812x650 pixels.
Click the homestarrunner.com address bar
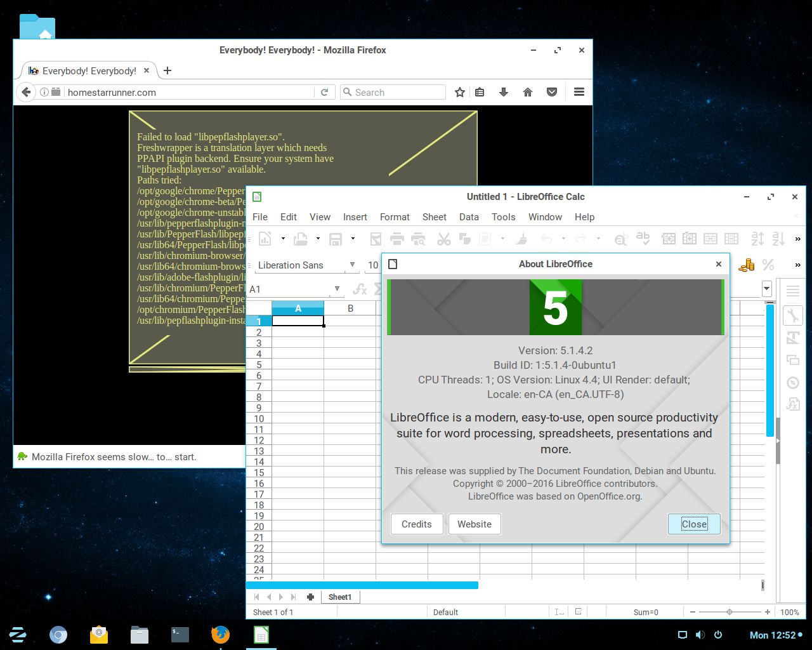point(189,92)
